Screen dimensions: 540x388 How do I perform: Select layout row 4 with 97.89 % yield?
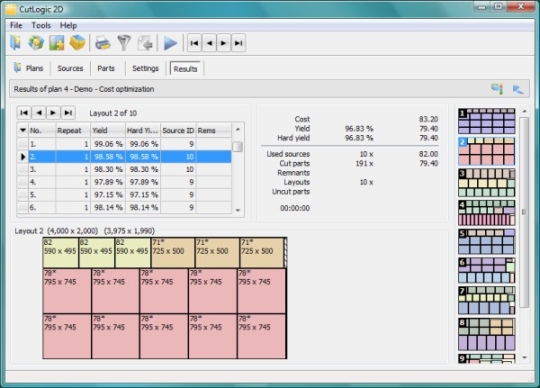pos(124,182)
